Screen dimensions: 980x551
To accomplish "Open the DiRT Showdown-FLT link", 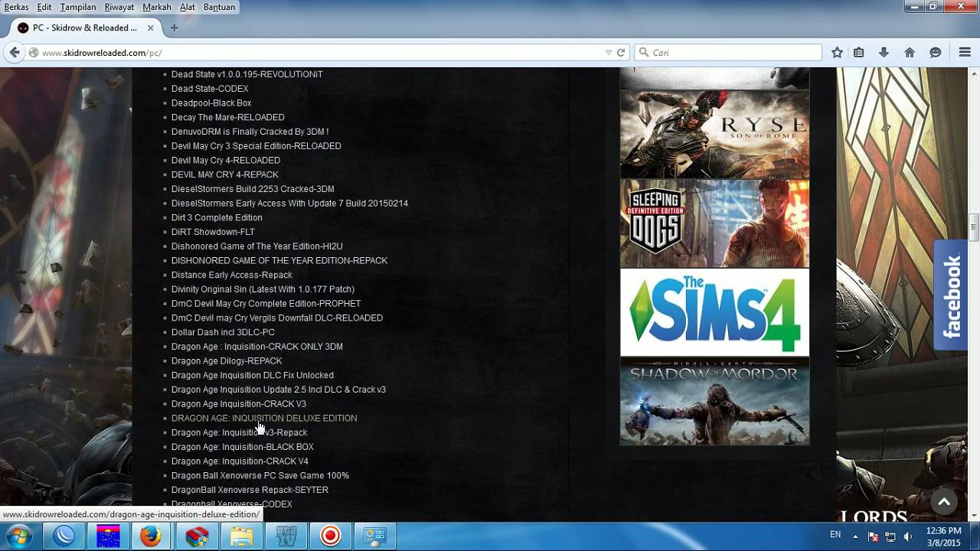I will [213, 232].
